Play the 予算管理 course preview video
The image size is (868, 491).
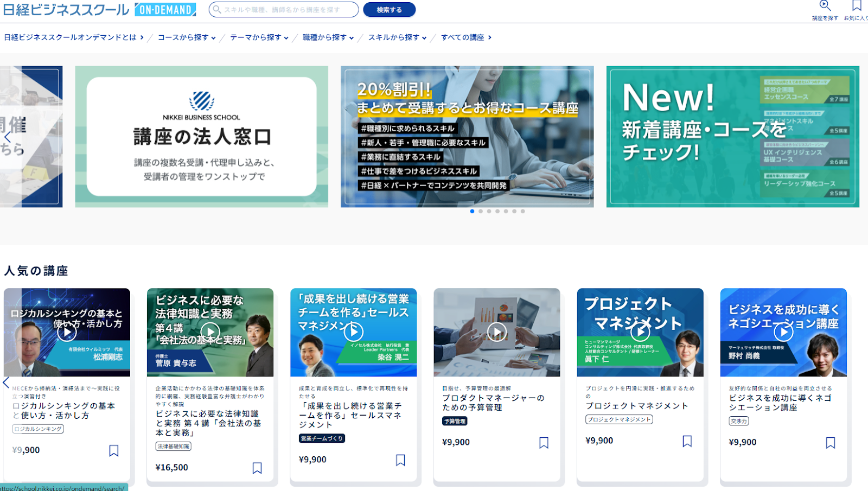497,331
